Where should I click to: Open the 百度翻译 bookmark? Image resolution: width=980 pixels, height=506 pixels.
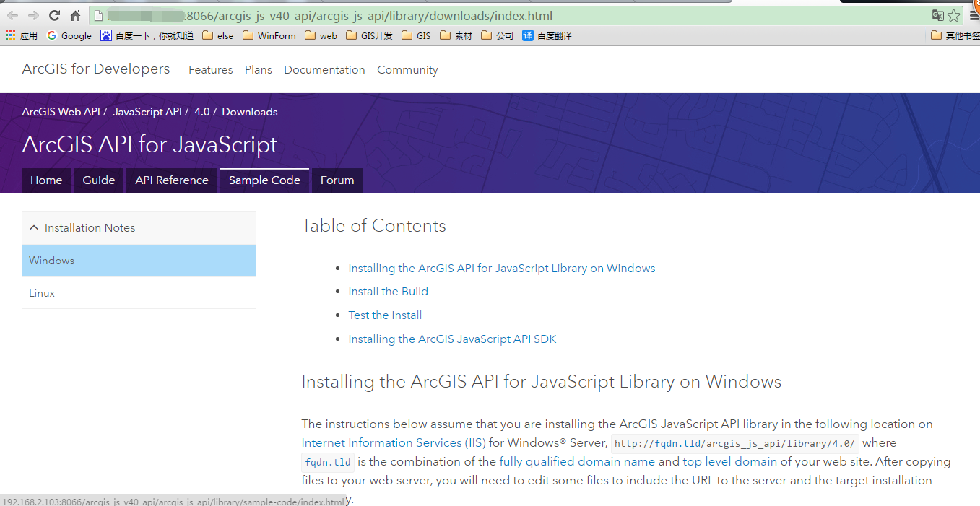point(547,35)
